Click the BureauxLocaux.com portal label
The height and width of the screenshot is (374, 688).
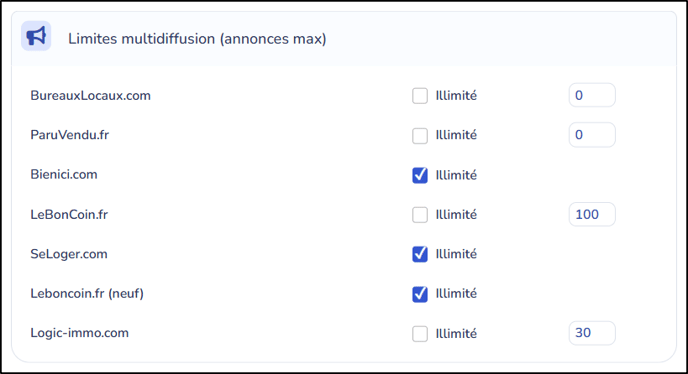[x=90, y=95]
